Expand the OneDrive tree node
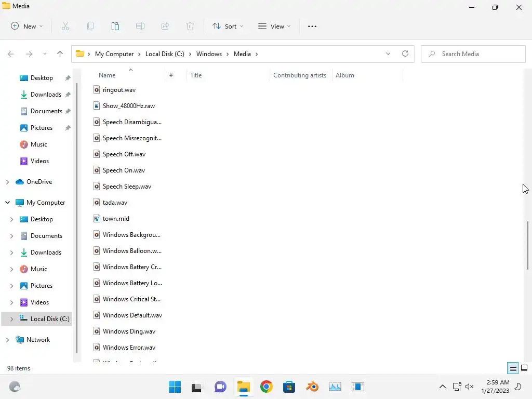 pos(7,182)
